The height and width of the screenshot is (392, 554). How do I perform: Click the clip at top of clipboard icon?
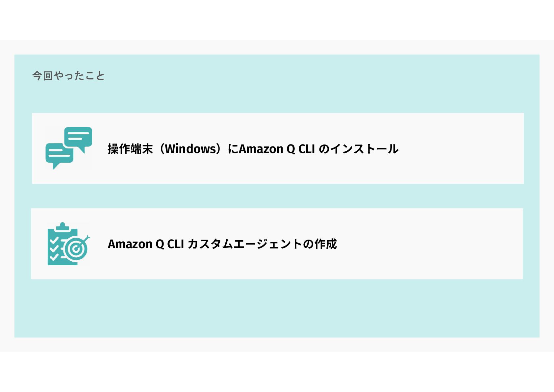pos(63,226)
